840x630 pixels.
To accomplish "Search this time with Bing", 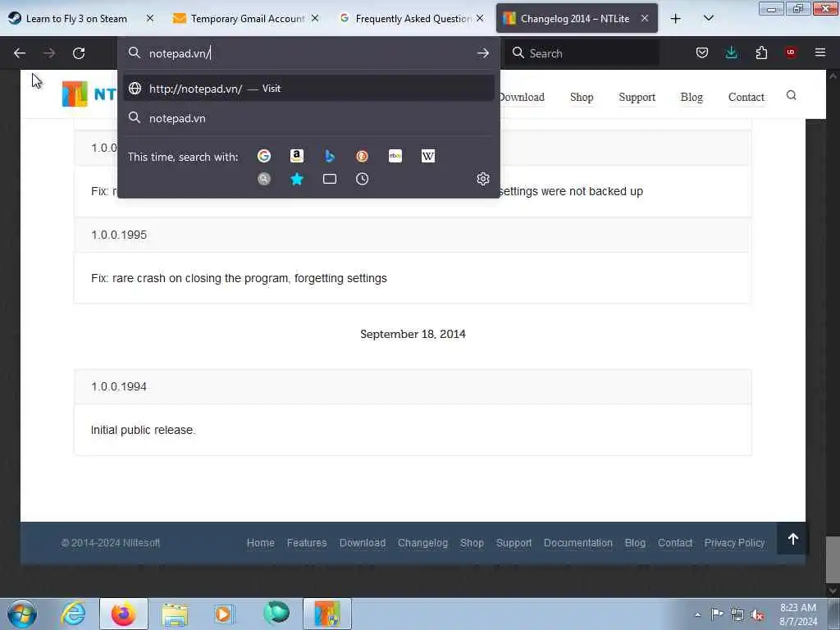I will click(x=330, y=156).
